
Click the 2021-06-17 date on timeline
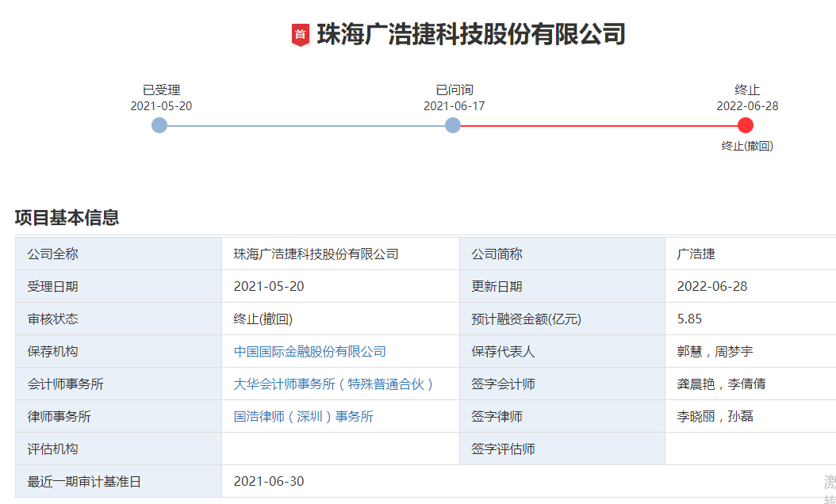coord(454,106)
